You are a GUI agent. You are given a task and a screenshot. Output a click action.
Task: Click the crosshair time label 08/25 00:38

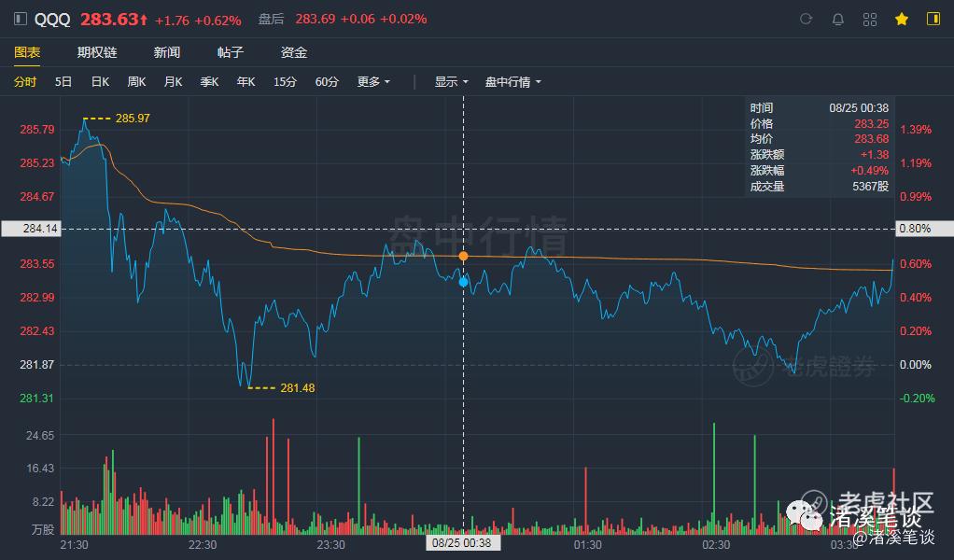462,542
